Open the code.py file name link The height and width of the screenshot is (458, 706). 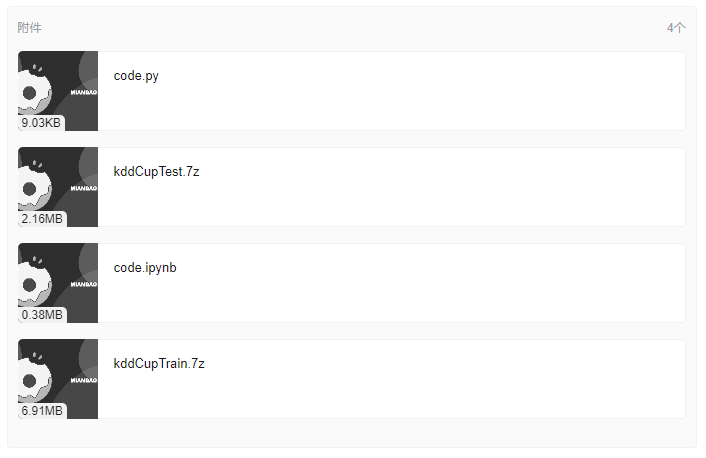pos(136,76)
